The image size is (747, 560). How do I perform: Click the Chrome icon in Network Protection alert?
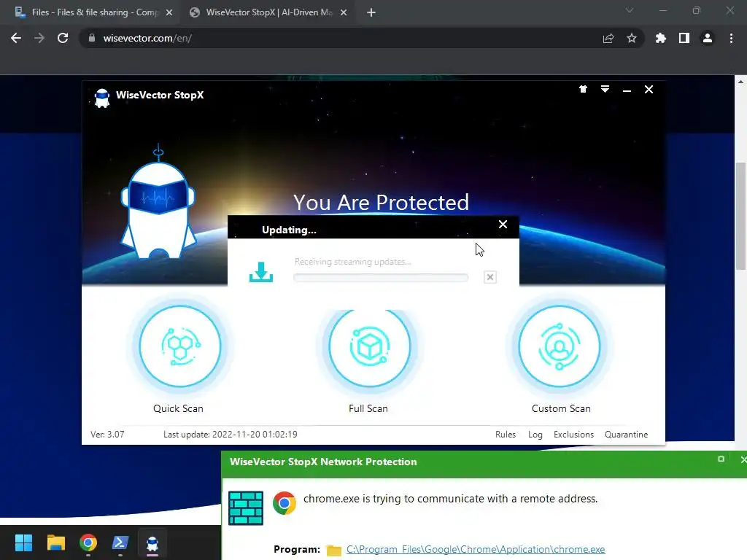(x=285, y=503)
